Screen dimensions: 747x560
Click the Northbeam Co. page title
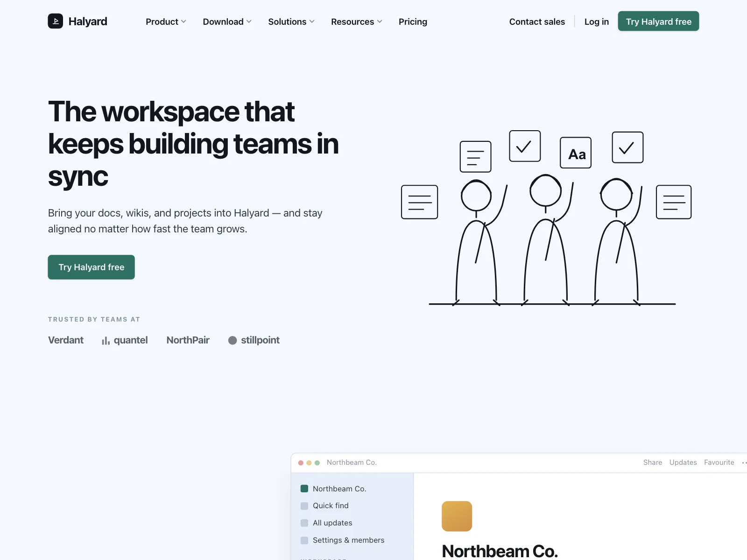tap(500, 551)
